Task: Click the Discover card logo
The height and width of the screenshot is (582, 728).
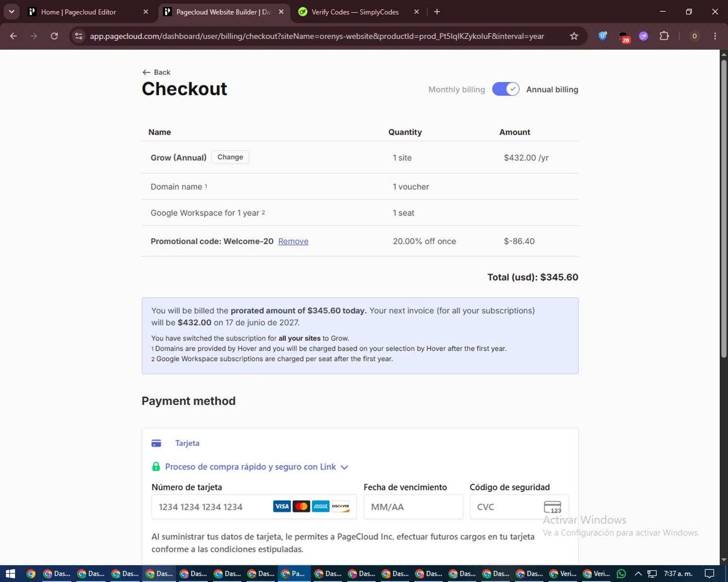Action: [x=340, y=506]
